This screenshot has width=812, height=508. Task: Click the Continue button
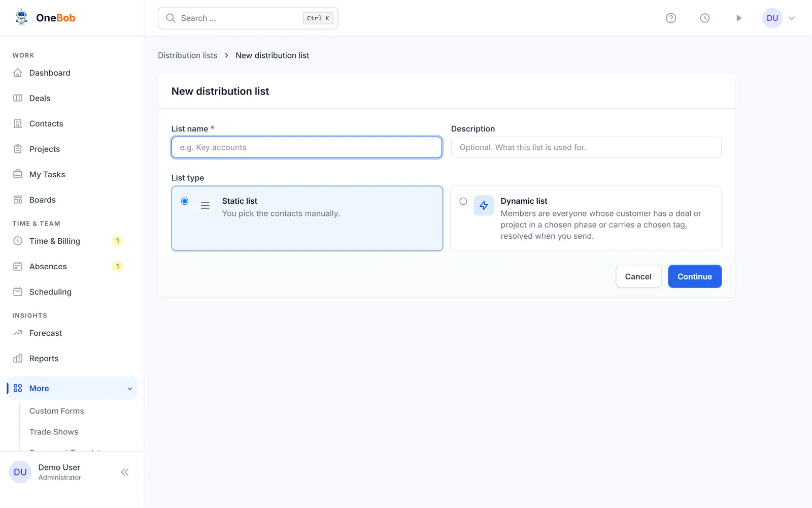pyautogui.click(x=695, y=276)
